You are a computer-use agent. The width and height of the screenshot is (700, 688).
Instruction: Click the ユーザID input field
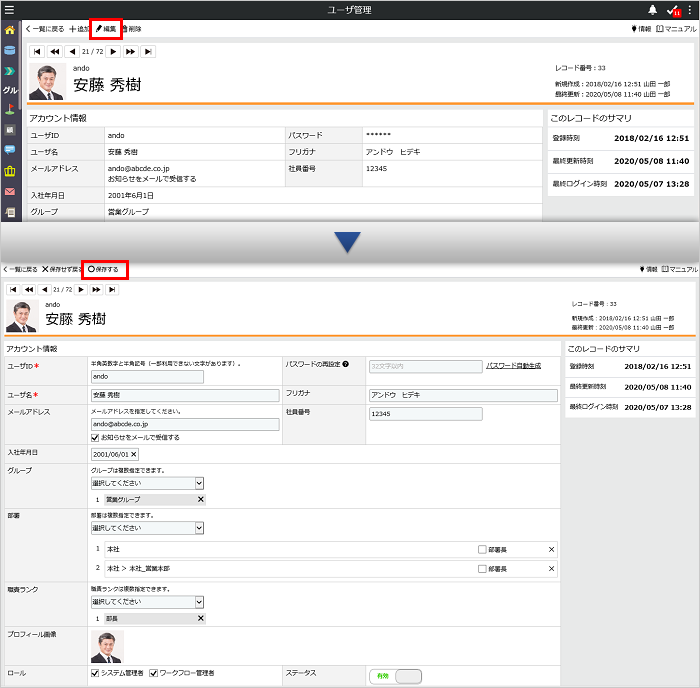(147, 377)
